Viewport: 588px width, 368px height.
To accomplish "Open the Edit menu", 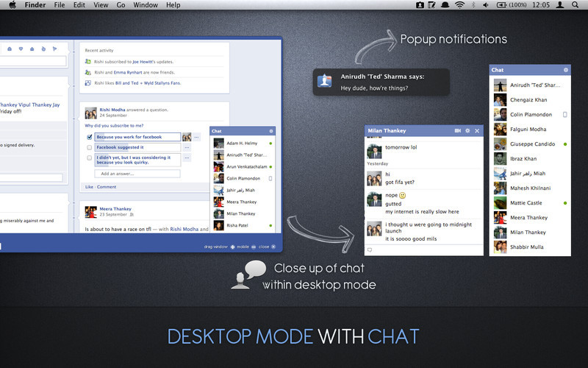I will (79, 5).
